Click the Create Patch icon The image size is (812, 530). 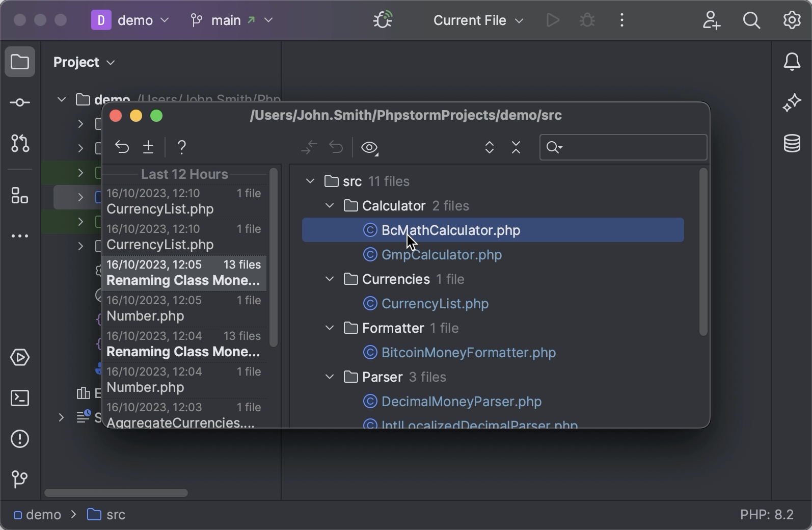click(x=148, y=148)
